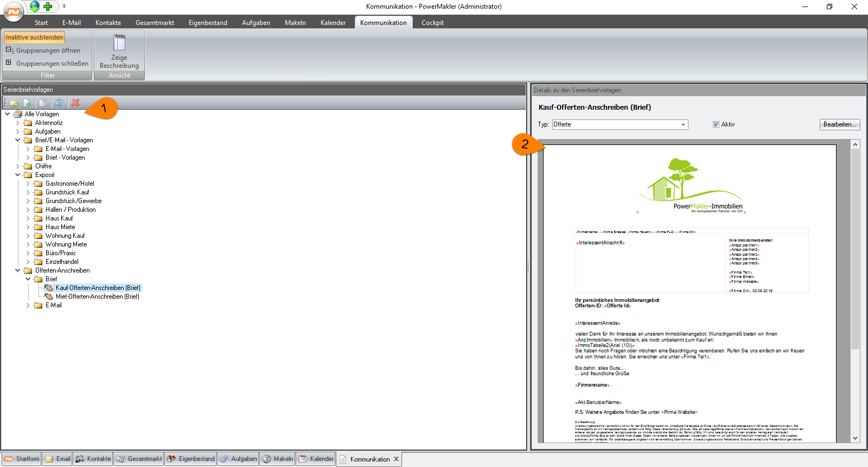
Task: Click the letter template preview page
Action: [x=690, y=293]
